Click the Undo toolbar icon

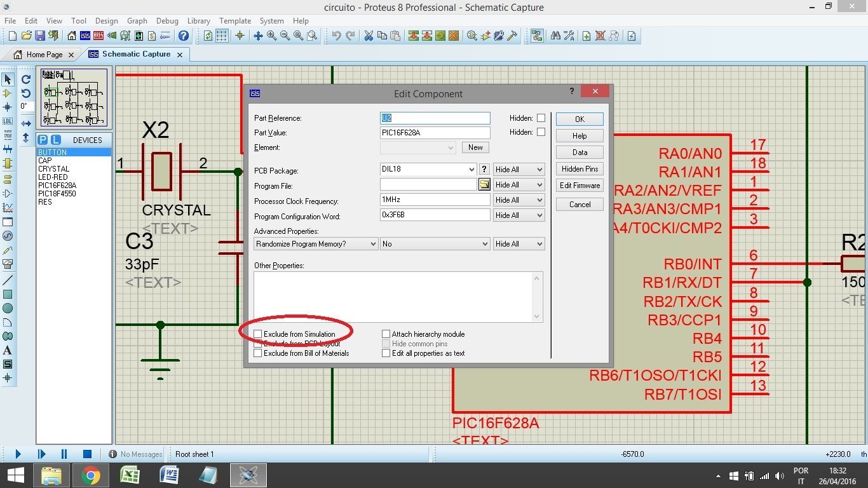pyautogui.click(x=336, y=36)
